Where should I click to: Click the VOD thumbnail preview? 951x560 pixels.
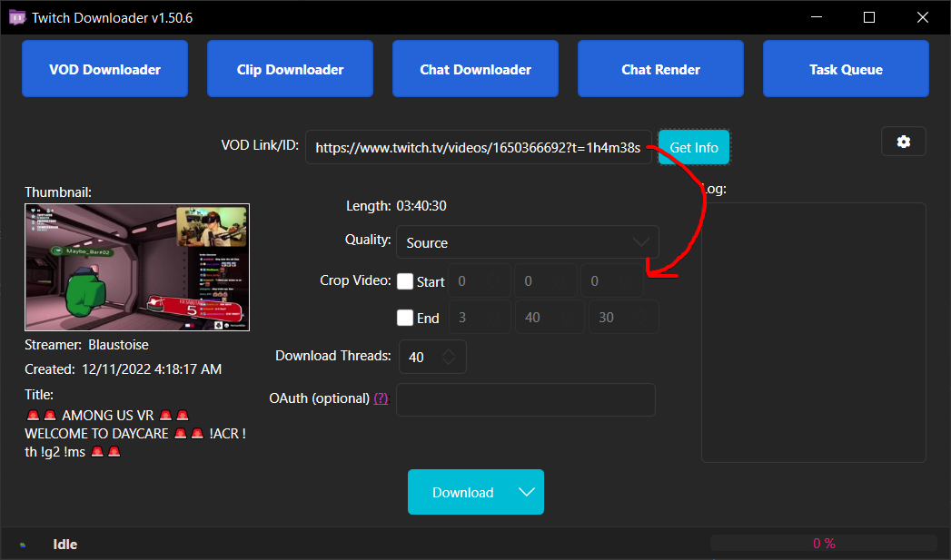coord(137,266)
